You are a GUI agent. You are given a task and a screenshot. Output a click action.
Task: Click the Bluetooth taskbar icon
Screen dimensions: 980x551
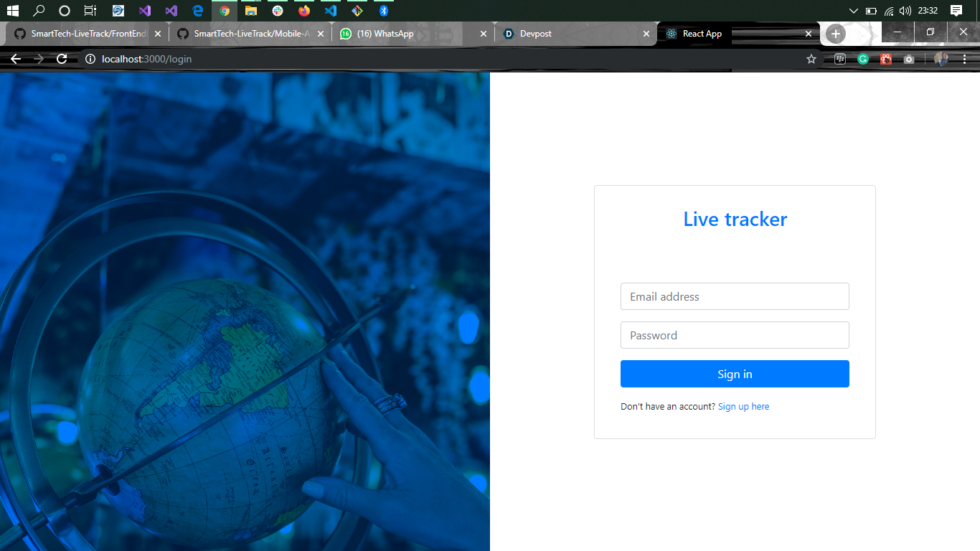[384, 11]
